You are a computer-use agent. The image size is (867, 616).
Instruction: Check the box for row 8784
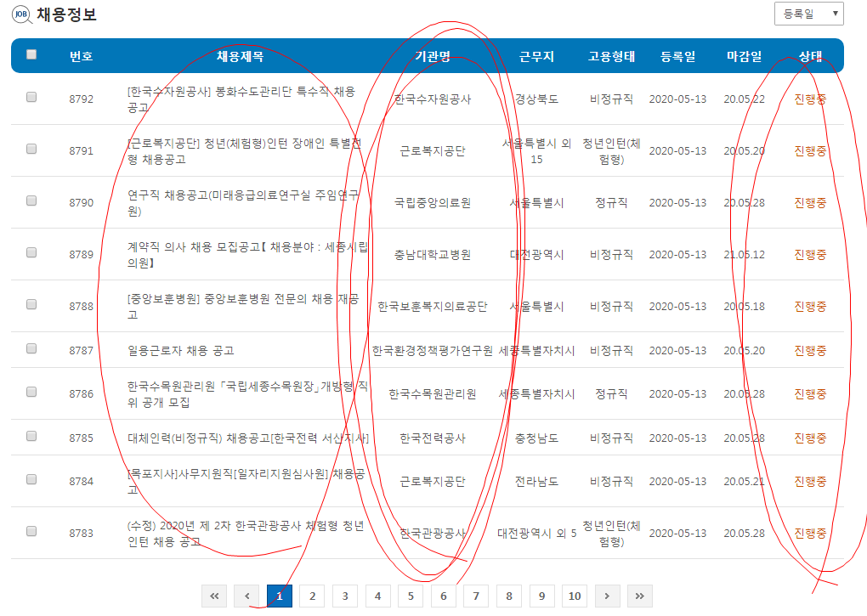31,479
